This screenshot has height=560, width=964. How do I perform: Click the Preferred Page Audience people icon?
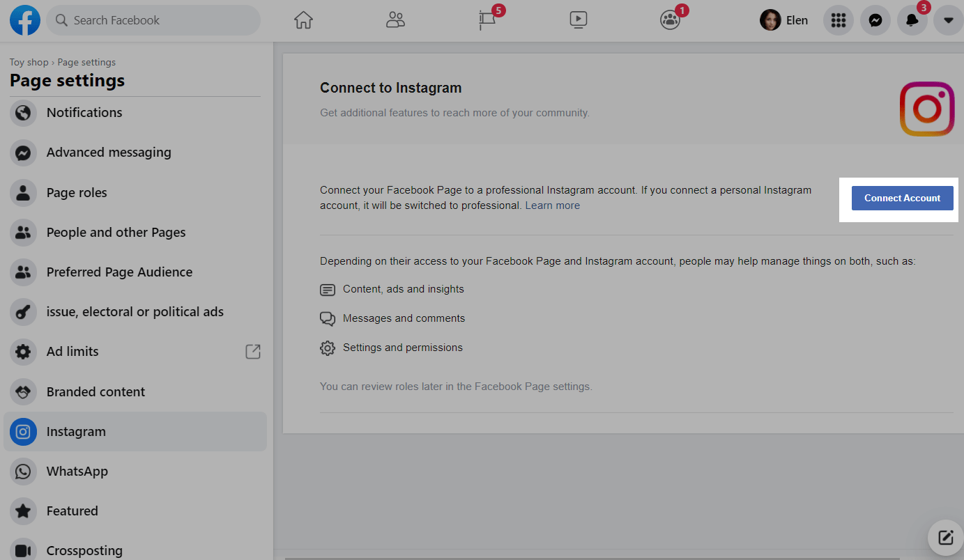[23, 272]
